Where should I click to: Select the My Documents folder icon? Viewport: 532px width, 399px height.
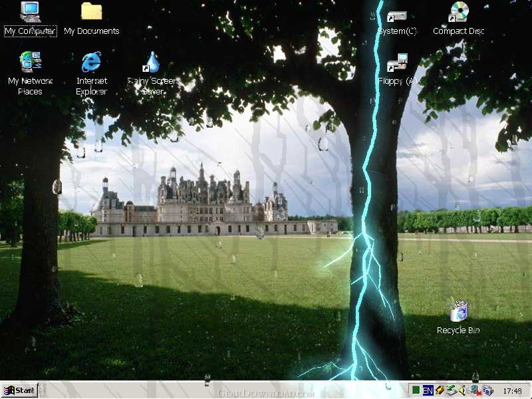(92, 19)
